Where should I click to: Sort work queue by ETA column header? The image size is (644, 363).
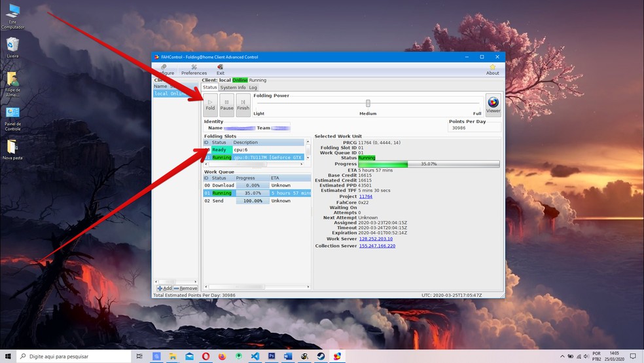pos(290,178)
